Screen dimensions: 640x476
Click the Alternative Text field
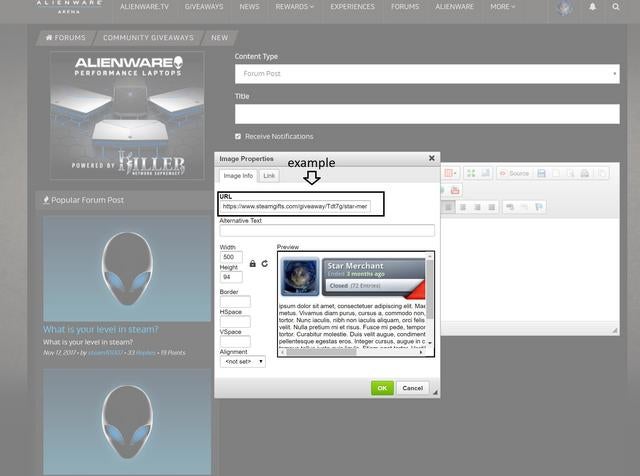point(327,230)
